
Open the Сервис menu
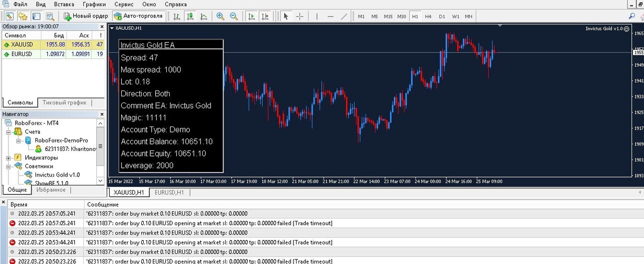pyautogui.click(x=125, y=4)
